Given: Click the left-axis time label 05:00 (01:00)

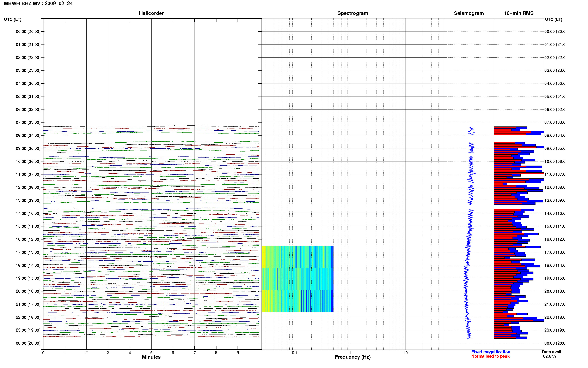Looking at the screenshot, I should pyautogui.click(x=28, y=96).
